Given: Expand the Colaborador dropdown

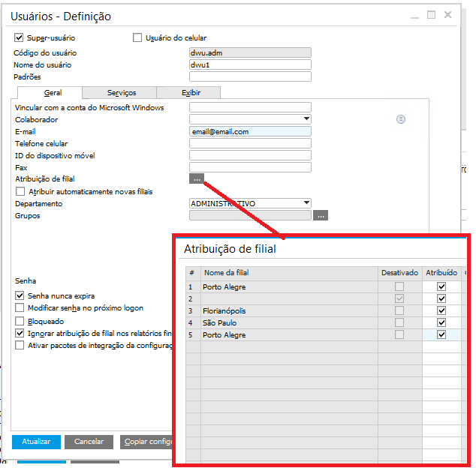Looking at the screenshot, I should click(x=306, y=119).
